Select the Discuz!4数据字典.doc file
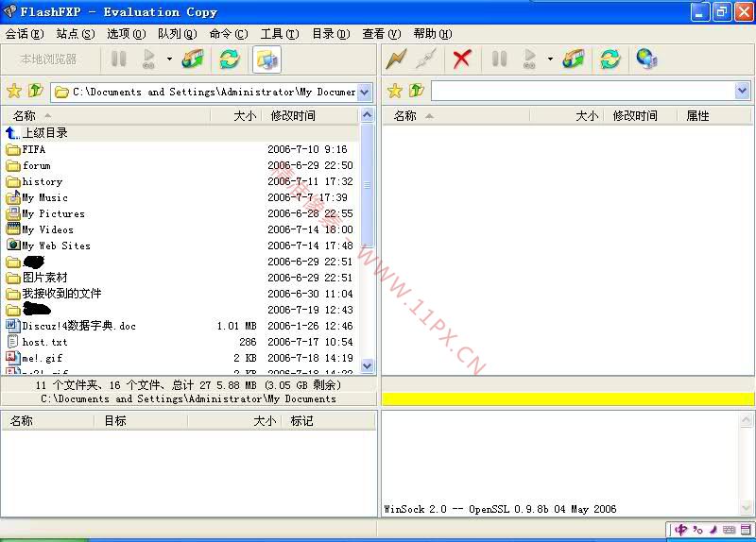This screenshot has height=542, width=756. point(79,326)
